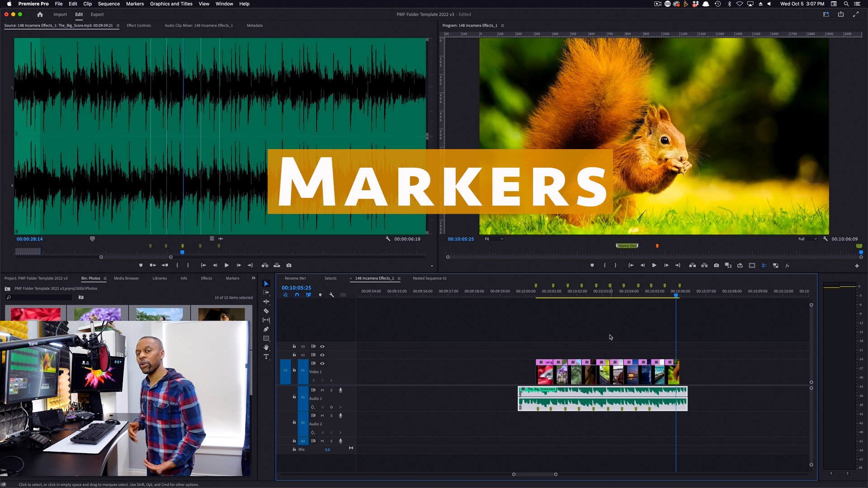Select the Razor tool

click(x=266, y=311)
